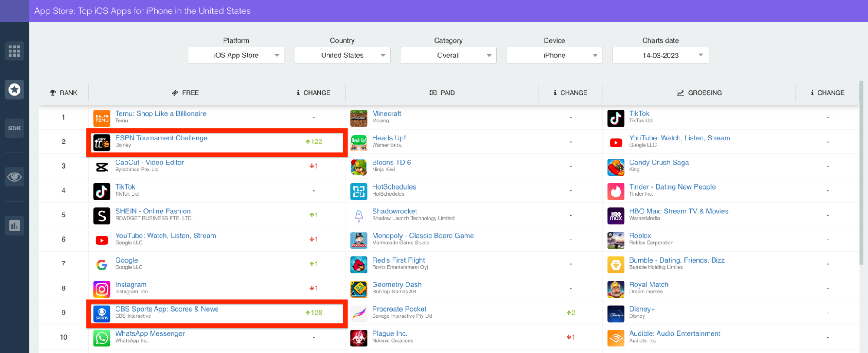Image resolution: width=868 pixels, height=353 pixels.
Task: Click the Audible app icon
Action: 616,338
